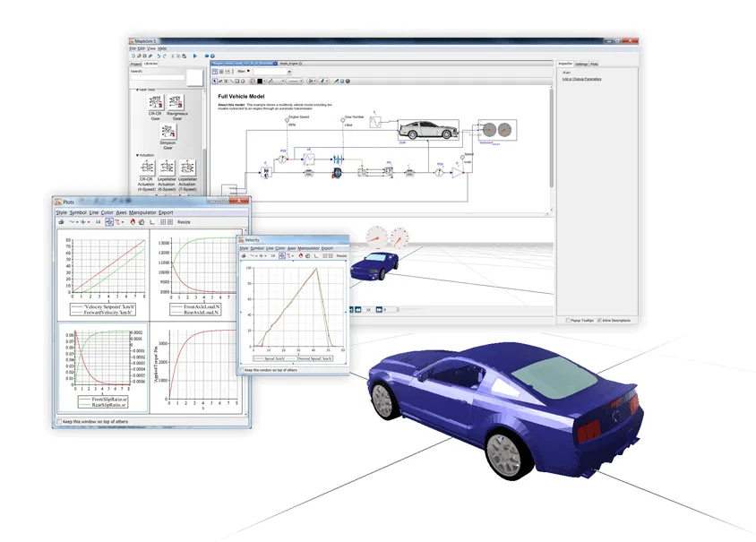Image resolution: width=756 pixels, height=542 pixels.
Task: Click the Add or Change Parameters link
Action: tap(581, 79)
